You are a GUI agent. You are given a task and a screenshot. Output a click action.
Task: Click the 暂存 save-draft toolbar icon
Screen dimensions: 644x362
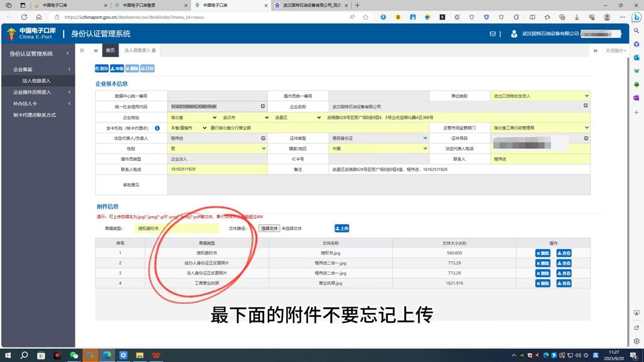101,68
